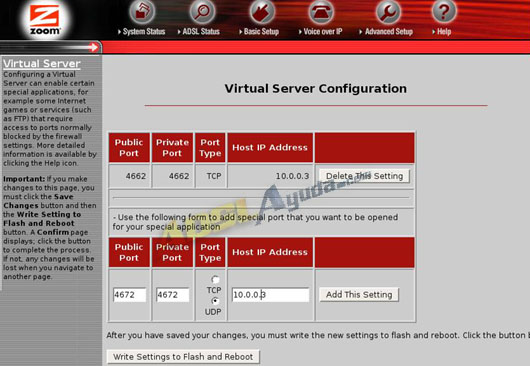Image resolution: width=530 pixels, height=366 pixels.
Task: Click the Basic Setup hand icon
Action: click(x=262, y=12)
